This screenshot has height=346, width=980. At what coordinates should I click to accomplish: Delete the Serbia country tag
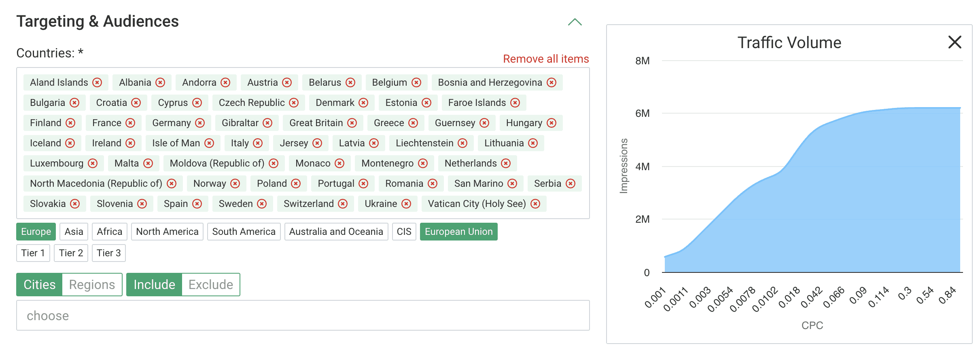point(571,184)
